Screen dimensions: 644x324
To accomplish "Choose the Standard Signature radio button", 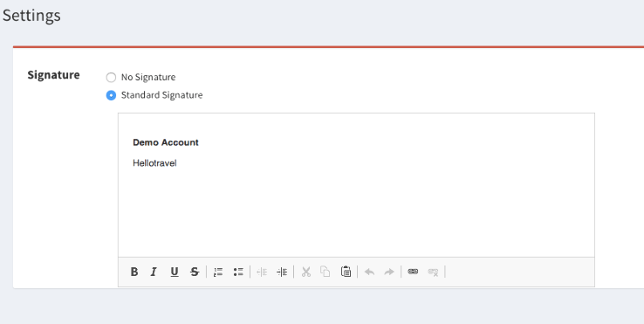I will pyautogui.click(x=111, y=95).
